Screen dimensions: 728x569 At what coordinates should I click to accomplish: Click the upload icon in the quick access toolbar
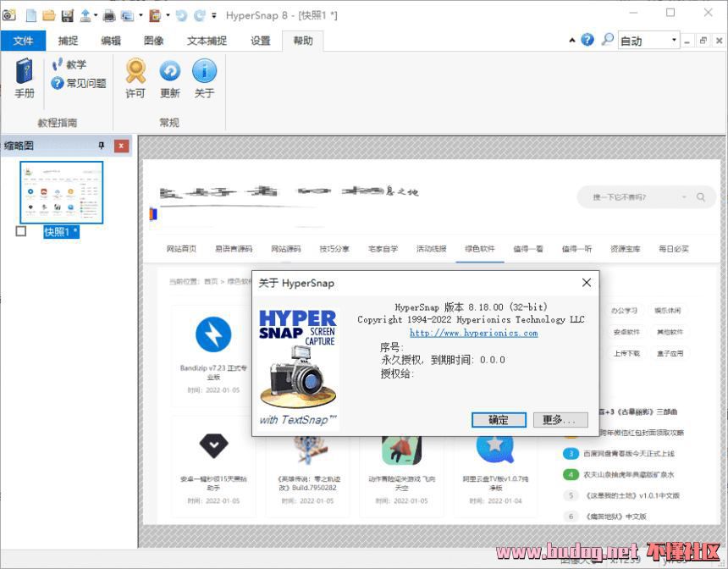click(x=85, y=15)
